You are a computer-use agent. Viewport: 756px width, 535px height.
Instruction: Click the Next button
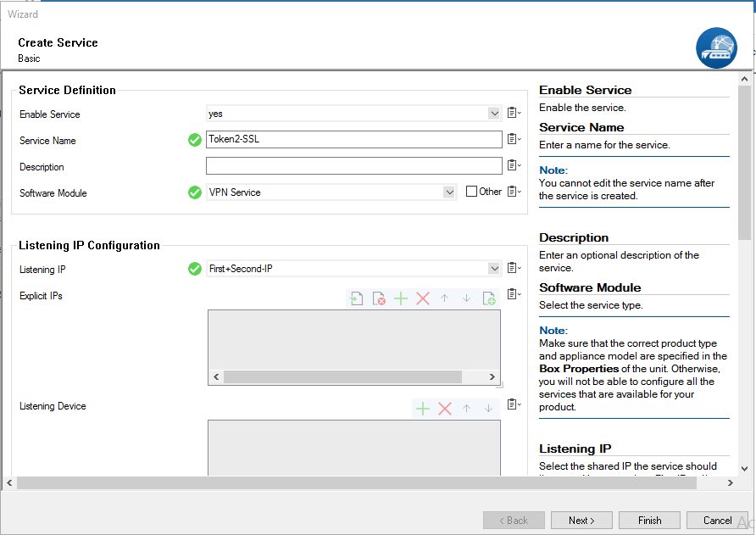(x=581, y=521)
